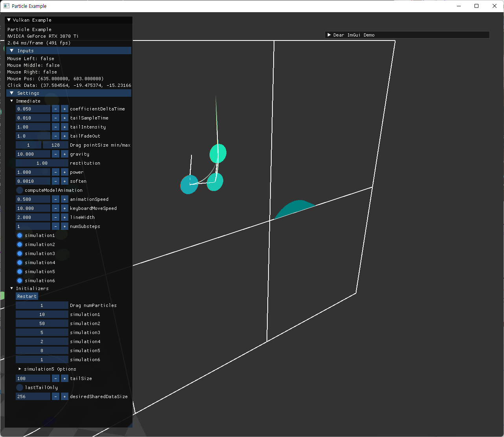Decrease coefficientDeltaTime with minus button
This screenshot has height=437, width=504.
55,109
